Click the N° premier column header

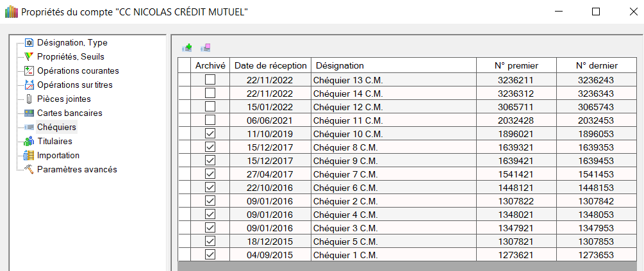pyautogui.click(x=516, y=65)
